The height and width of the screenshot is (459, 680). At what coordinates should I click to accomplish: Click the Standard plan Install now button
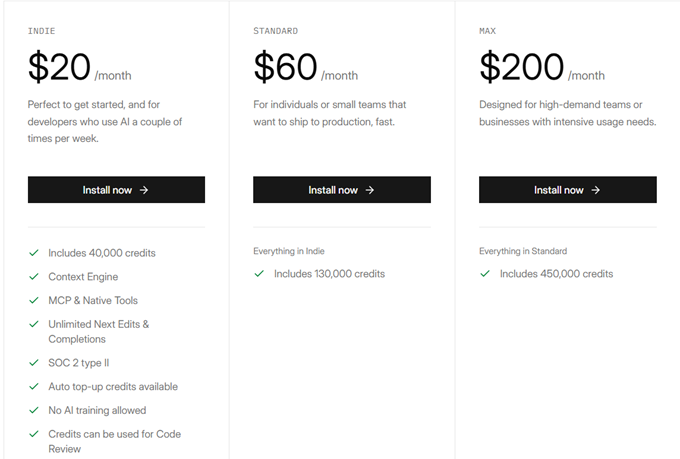341,190
